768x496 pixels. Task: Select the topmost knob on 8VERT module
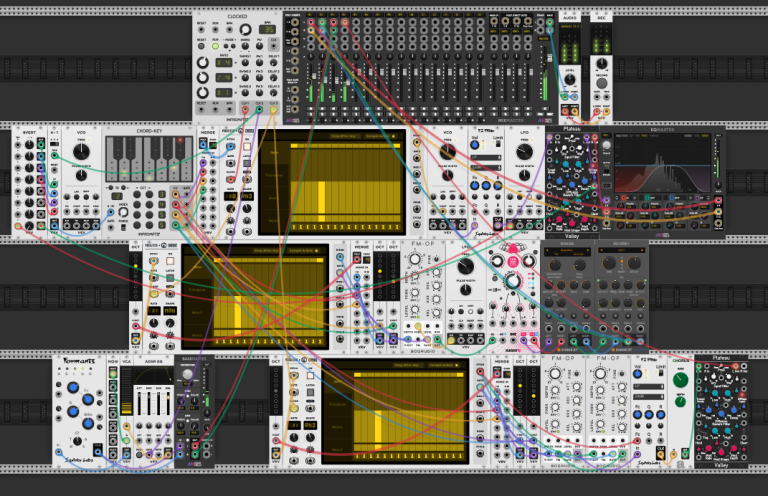(x=29, y=145)
